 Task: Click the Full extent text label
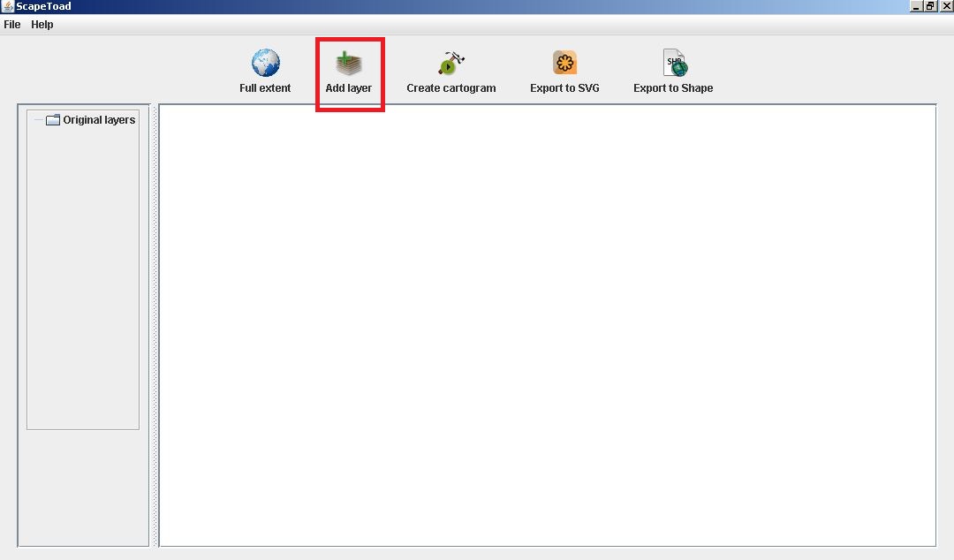point(265,88)
